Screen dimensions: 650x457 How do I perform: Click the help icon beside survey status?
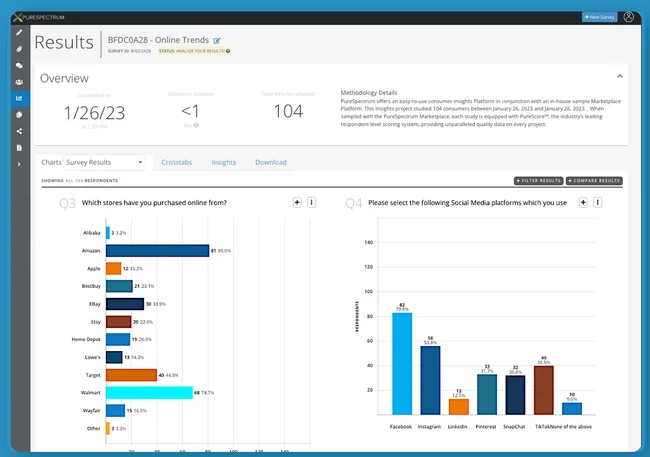(x=228, y=50)
